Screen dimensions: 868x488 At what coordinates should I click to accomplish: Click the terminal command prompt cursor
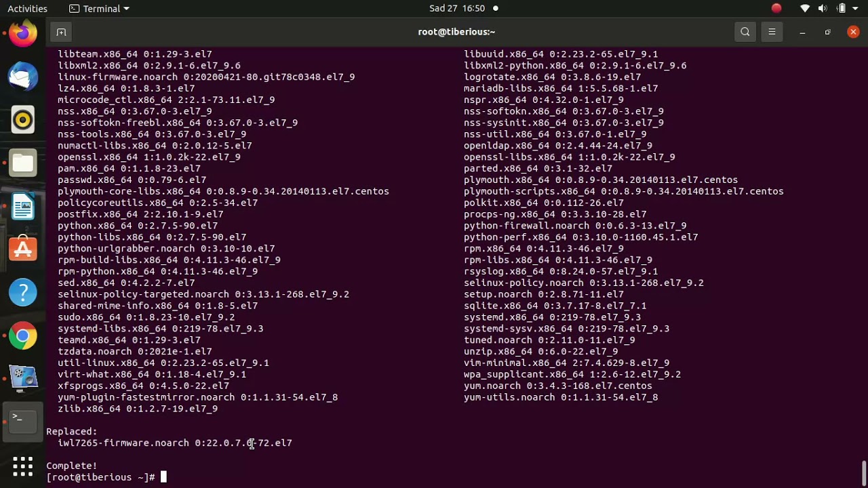pyautogui.click(x=163, y=477)
